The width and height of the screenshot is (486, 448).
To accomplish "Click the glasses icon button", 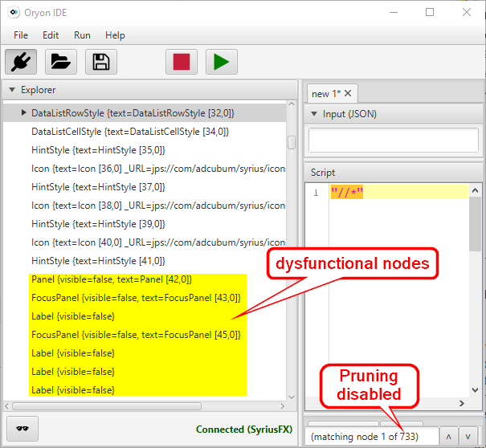I will click(22, 429).
